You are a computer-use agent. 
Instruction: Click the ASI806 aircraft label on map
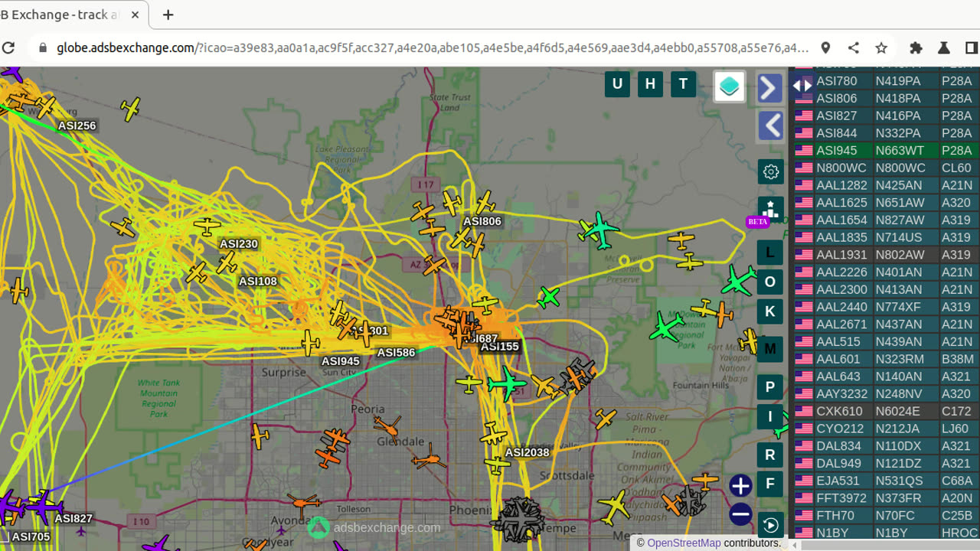482,222
